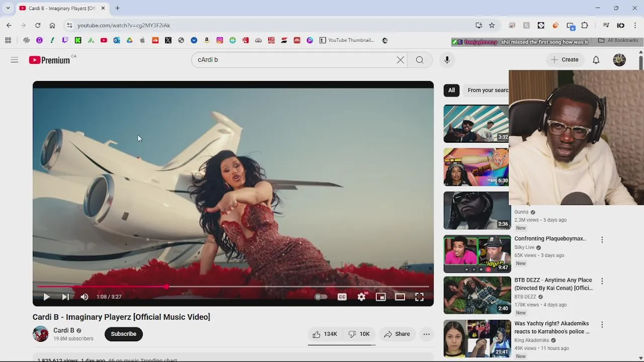The width and height of the screenshot is (644, 362).
Task: Start voice search with microphone
Action: pyautogui.click(x=447, y=60)
